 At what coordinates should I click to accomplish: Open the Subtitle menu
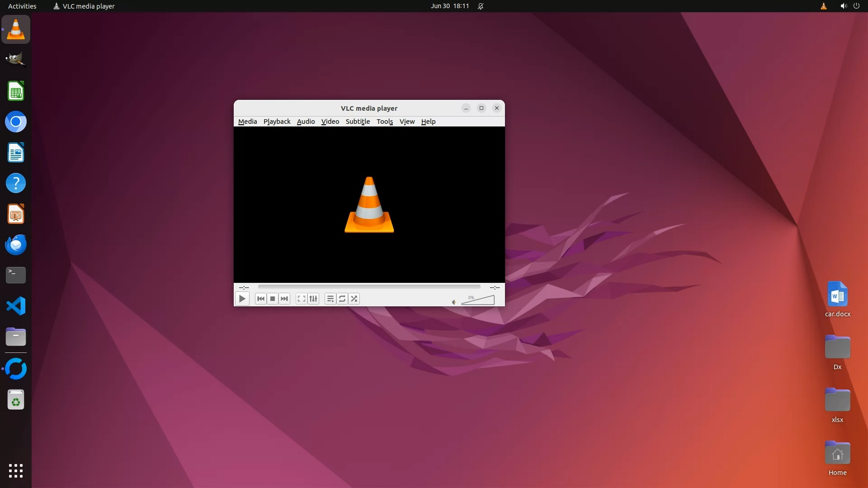tap(358, 122)
